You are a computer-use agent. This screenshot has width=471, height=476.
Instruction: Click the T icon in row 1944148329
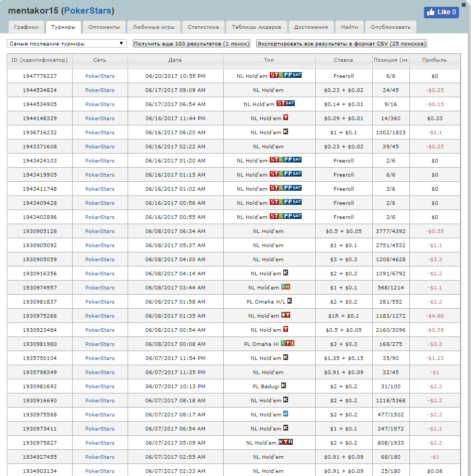pyautogui.click(x=285, y=118)
